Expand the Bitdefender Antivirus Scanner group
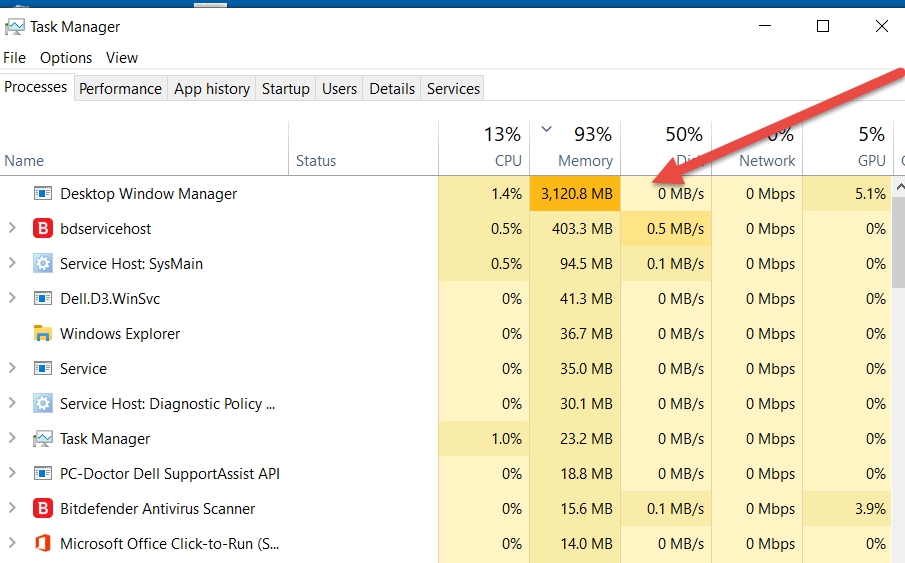 coord(12,508)
